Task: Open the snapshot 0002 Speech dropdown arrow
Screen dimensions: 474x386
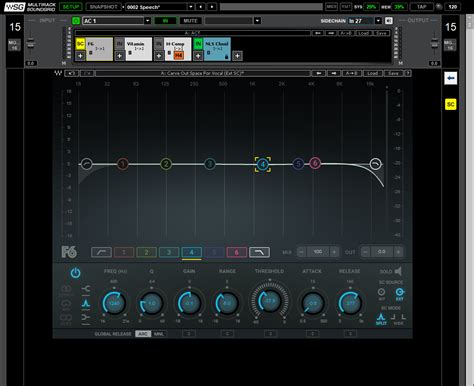Action: pos(191,7)
